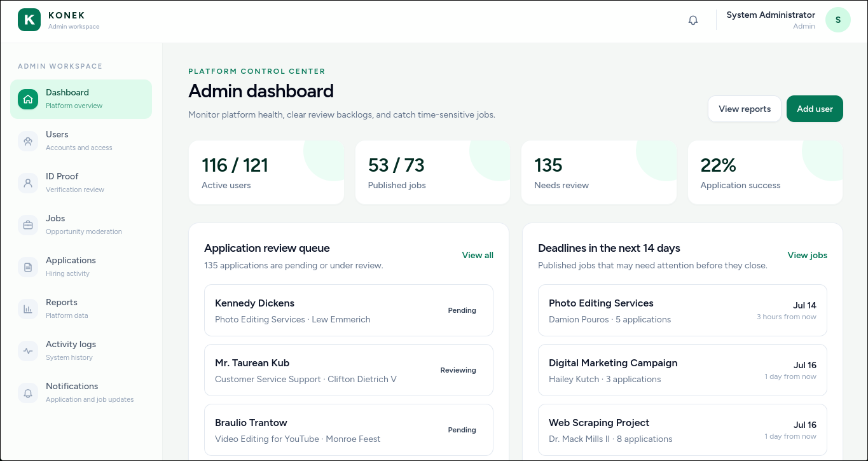
Task: Open Mr. Taurean Kub application
Action: pyautogui.click(x=348, y=370)
